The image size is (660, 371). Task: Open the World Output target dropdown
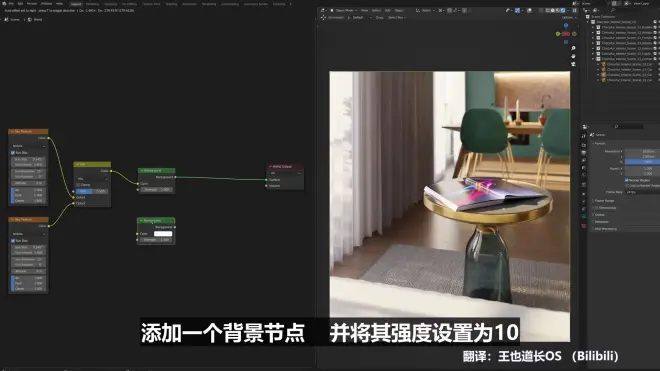[x=285, y=173]
